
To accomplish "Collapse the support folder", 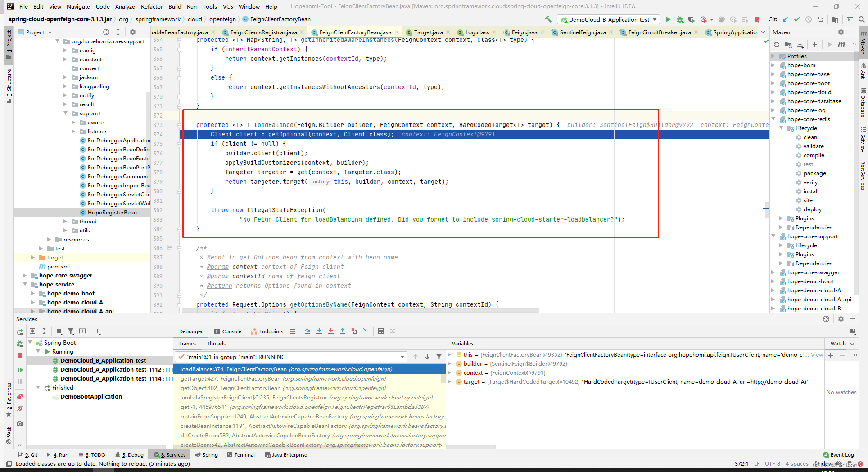I will (65, 113).
